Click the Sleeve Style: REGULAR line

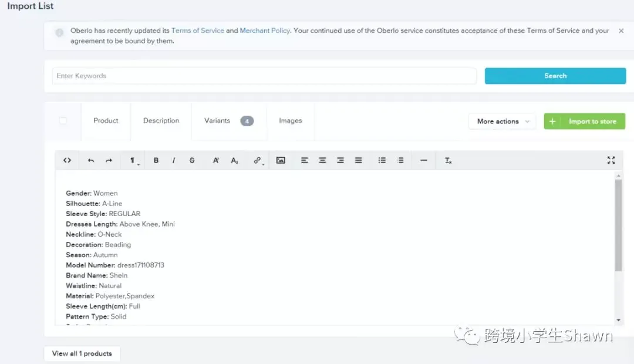pos(103,214)
